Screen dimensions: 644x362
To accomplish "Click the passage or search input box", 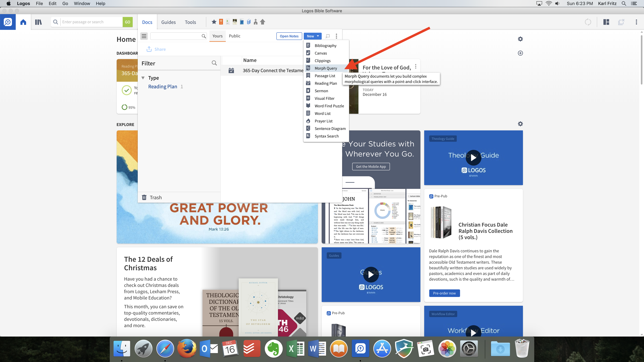I will (x=91, y=22).
